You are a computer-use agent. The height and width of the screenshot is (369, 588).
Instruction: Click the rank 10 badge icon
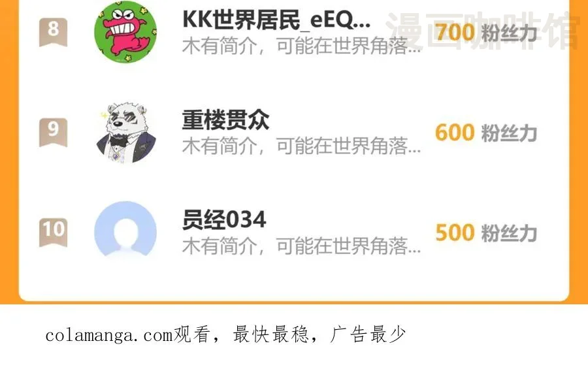(54, 232)
